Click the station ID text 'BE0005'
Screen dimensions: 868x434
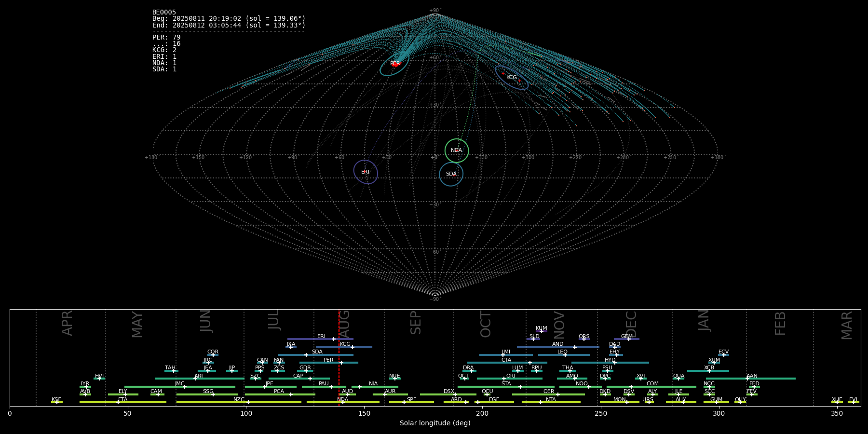[164, 13]
